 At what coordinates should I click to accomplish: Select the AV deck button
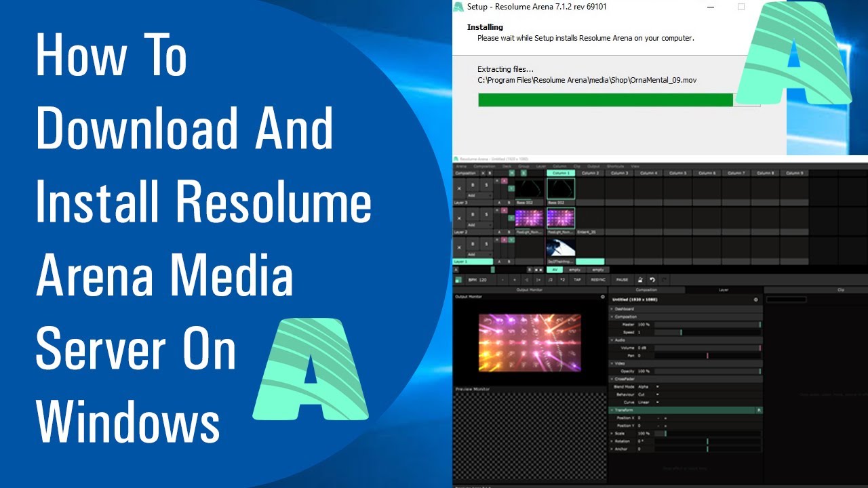555,270
